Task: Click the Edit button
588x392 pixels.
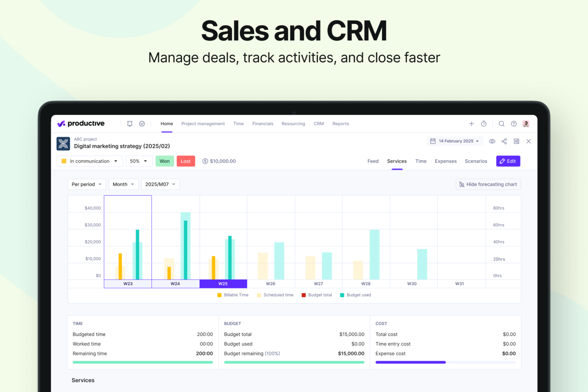Action: 508,161
